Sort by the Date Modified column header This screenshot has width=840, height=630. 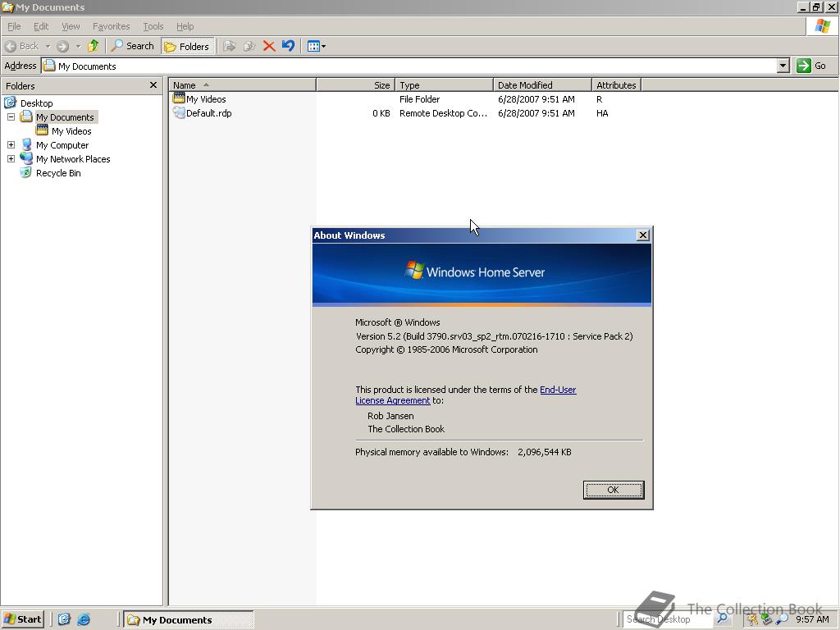[542, 85]
